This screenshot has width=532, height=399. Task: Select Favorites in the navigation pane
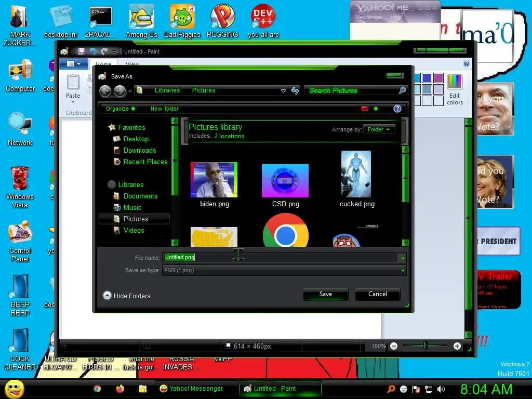(127, 128)
